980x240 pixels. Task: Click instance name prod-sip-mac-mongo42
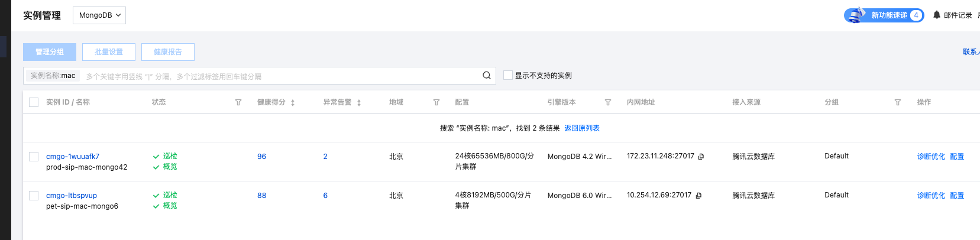click(87, 167)
